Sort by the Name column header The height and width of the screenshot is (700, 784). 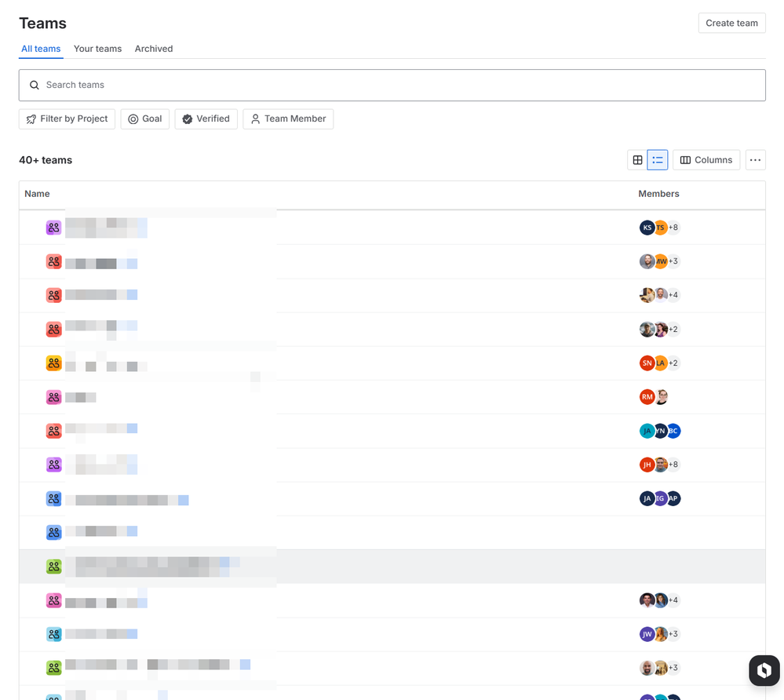(x=37, y=194)
